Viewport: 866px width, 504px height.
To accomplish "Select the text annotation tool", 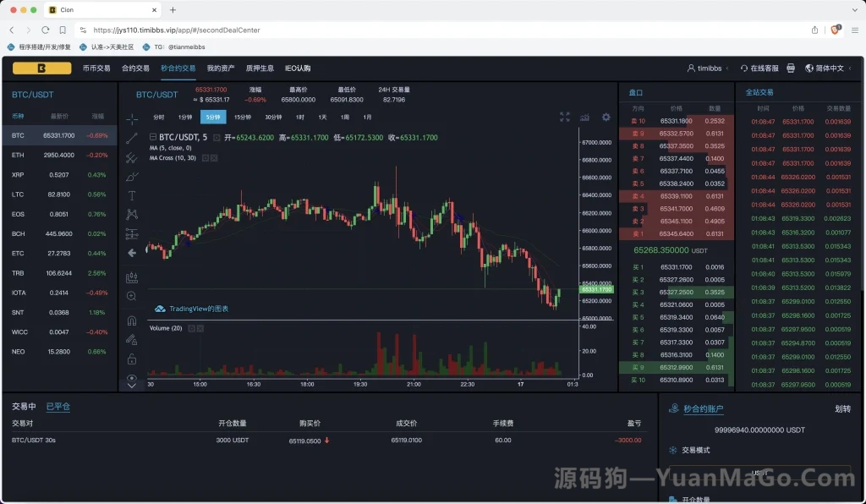I will [x=130, y=195].
